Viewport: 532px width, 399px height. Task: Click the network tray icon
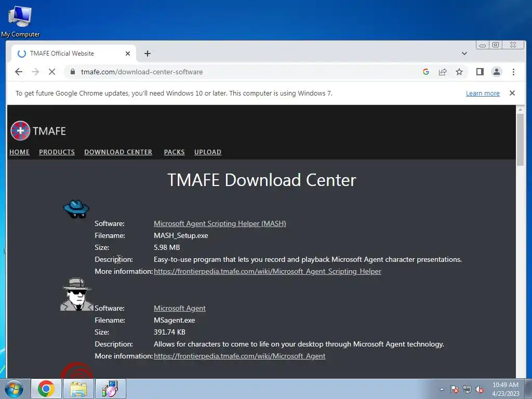click(x=467, y=389)
